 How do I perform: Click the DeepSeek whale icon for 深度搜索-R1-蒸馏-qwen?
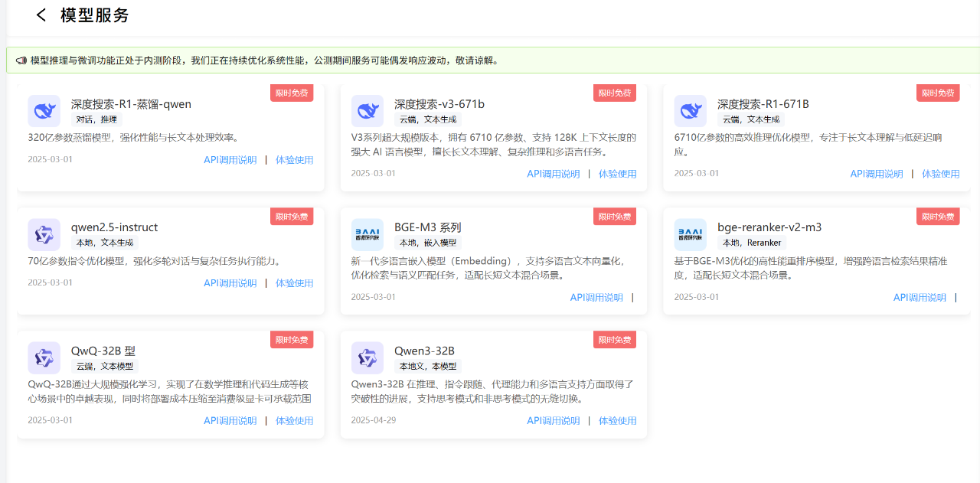(44, 111)
